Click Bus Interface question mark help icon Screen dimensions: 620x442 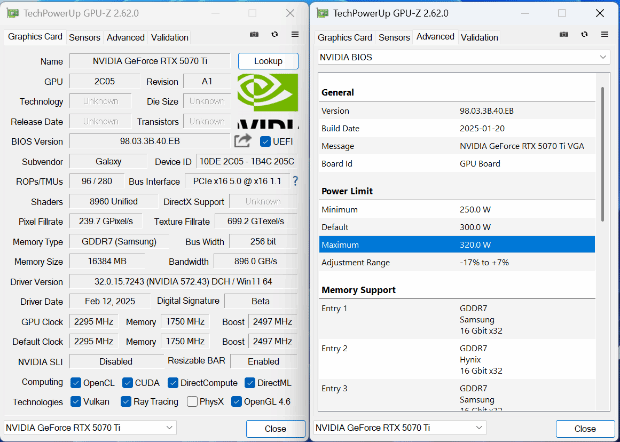[x=295, y=181]
